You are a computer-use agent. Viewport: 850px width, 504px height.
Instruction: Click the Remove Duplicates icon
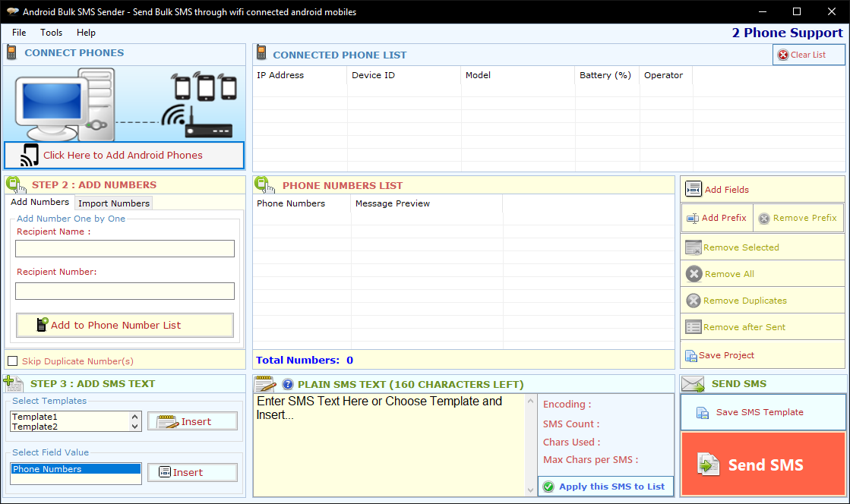click(694, 301)
